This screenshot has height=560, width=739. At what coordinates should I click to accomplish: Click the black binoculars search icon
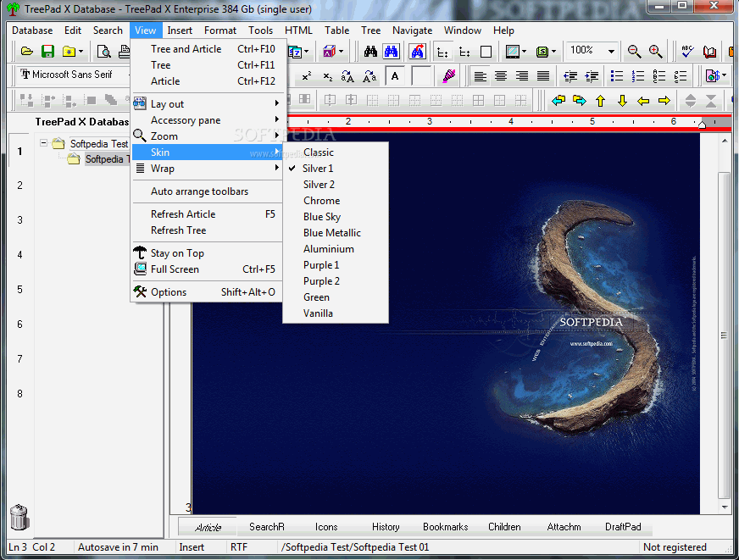(x=370, y=51)
